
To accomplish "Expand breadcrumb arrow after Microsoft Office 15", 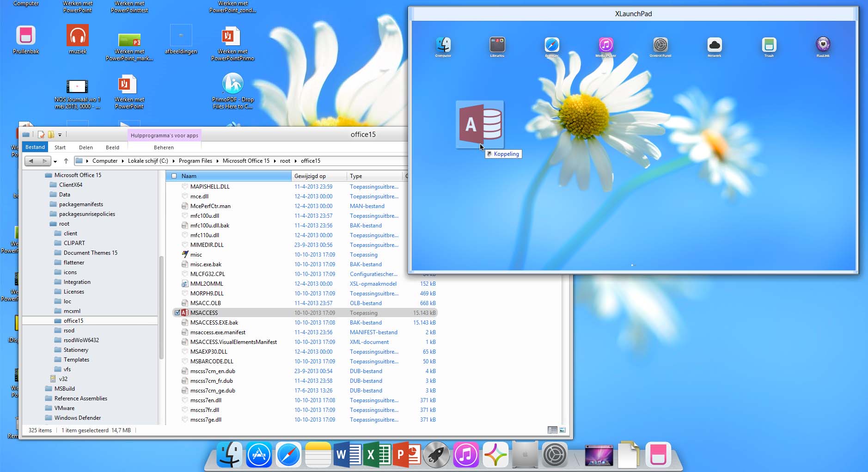I will point(275,161).
